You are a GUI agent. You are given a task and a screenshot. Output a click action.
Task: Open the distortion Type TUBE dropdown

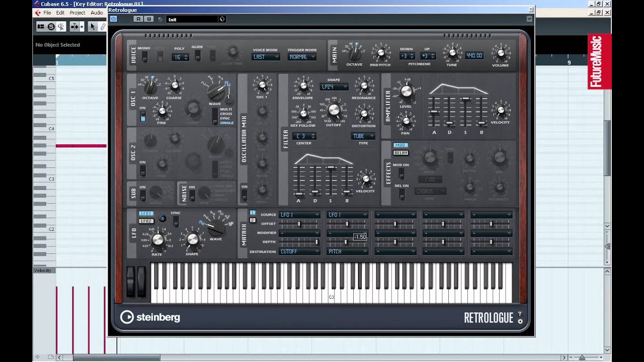tap(363, 136)
